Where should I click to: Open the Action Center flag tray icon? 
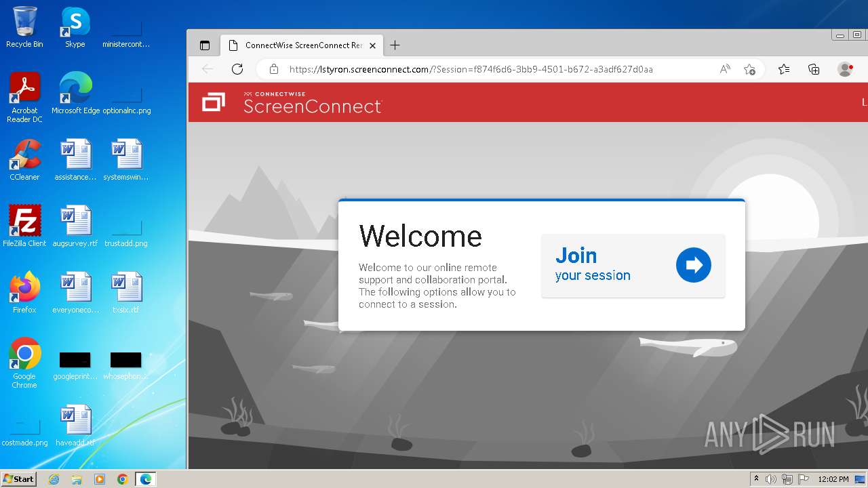803,479
